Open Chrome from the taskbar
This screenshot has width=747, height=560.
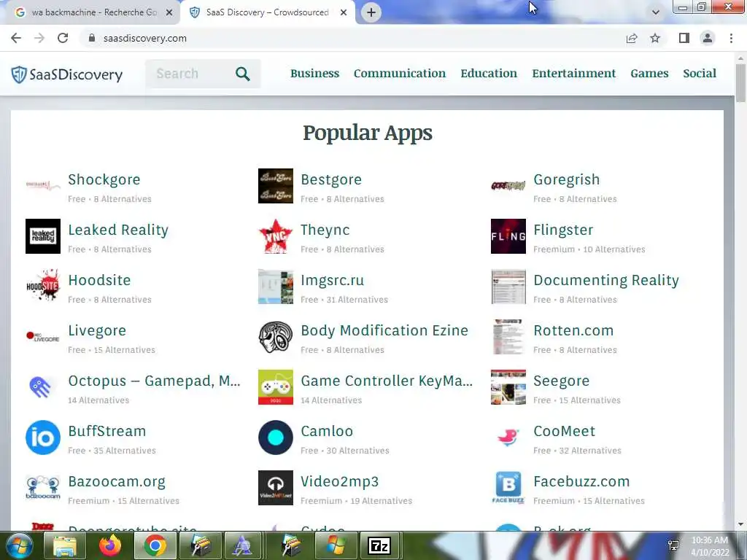(x=155, y=545)
